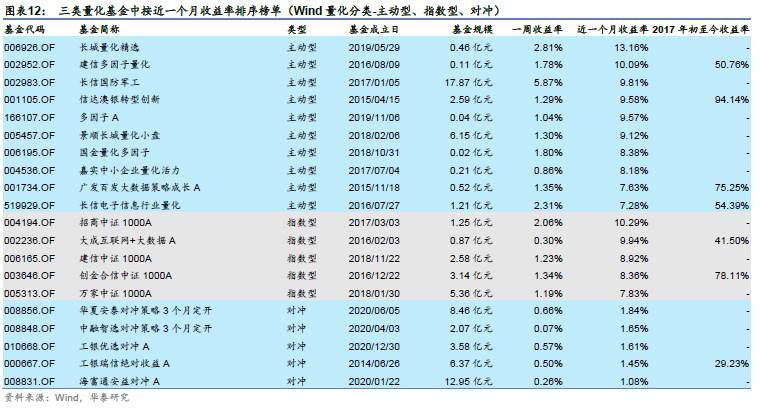
Task: Select fund name 招商中证 1000A
Action: click(116, 223)
